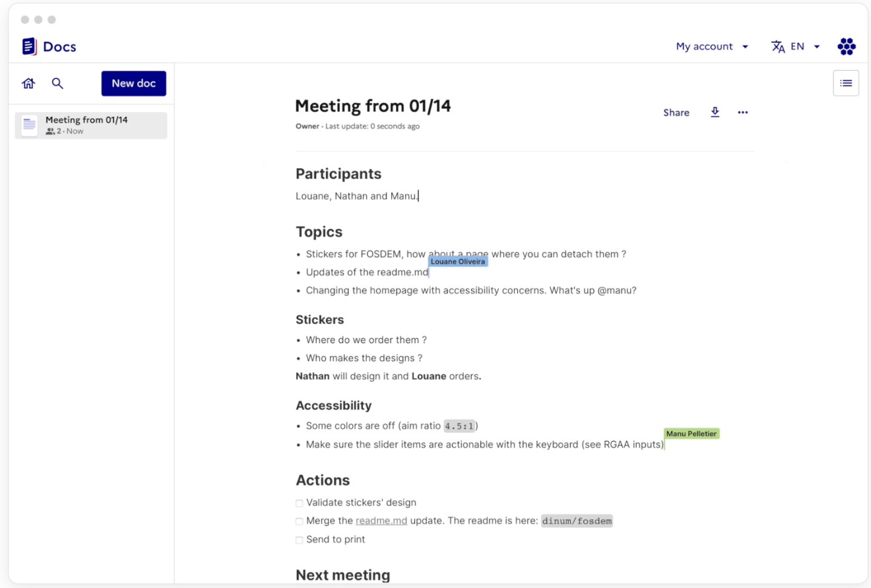
Task: Click the translation language icon
Action: pos(778,46)
